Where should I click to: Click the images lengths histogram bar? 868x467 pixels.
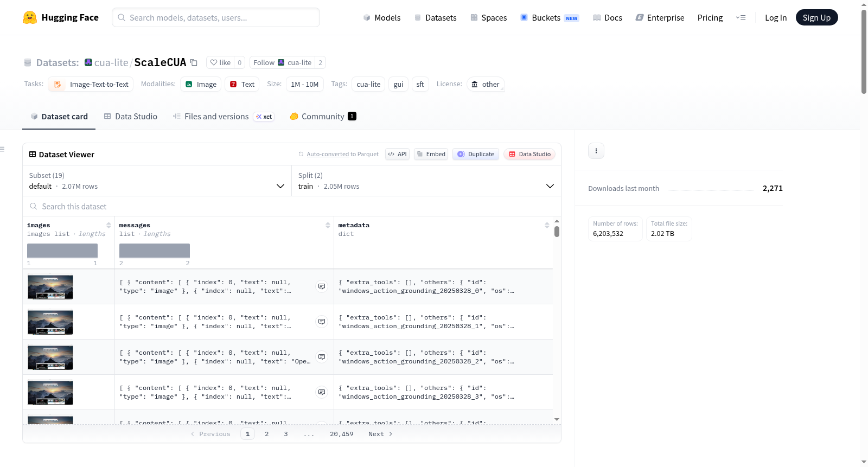(62, 251)
